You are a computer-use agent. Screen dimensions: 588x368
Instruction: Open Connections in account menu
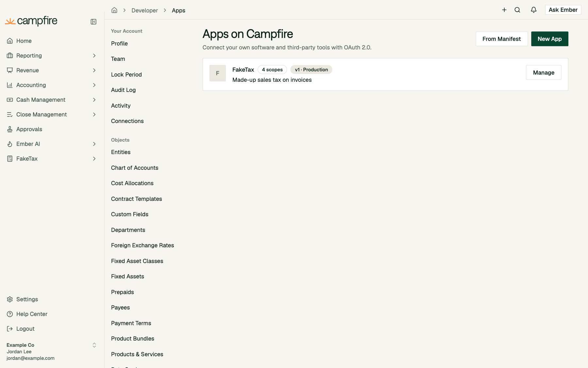[127, 121]
